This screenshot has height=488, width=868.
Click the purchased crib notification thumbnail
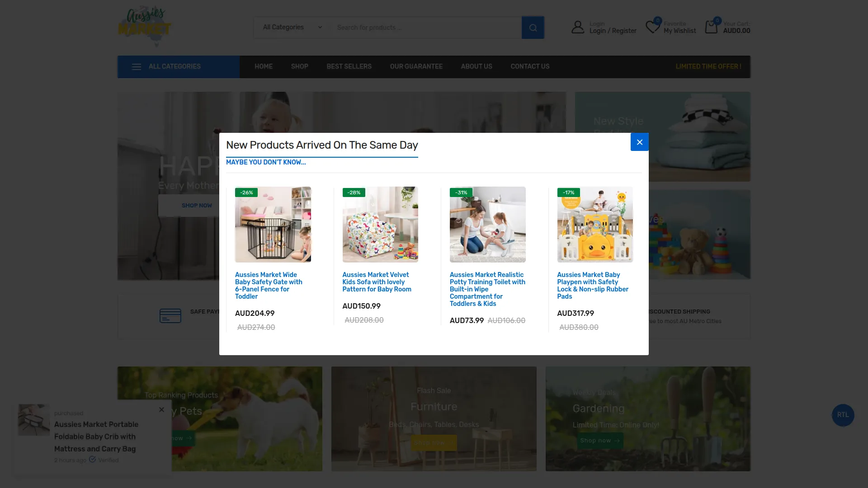point(34,420)
